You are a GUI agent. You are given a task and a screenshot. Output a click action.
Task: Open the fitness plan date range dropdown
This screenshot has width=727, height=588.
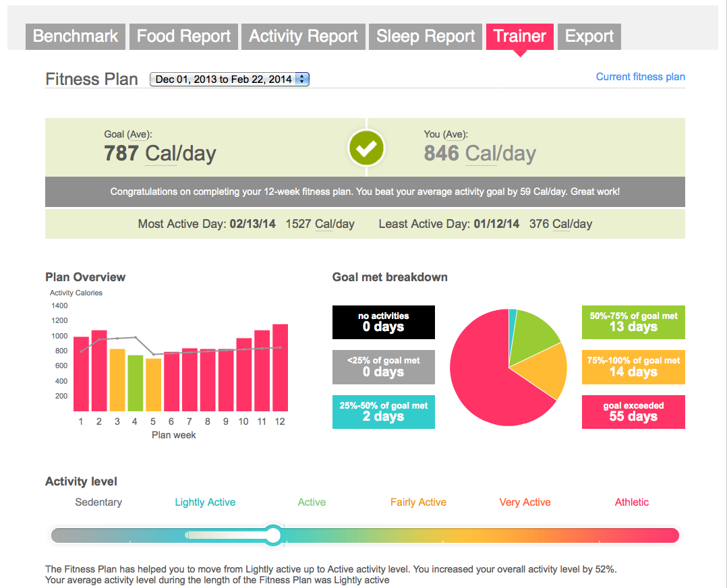[229, 80]
